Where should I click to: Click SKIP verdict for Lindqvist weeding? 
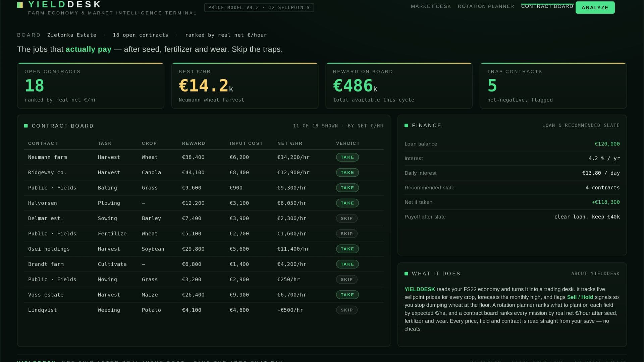(346, 310)
